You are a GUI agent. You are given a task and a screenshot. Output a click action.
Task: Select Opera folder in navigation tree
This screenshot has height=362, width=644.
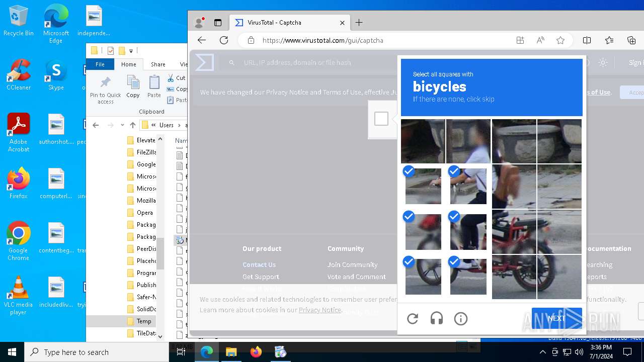coord(140,213)
